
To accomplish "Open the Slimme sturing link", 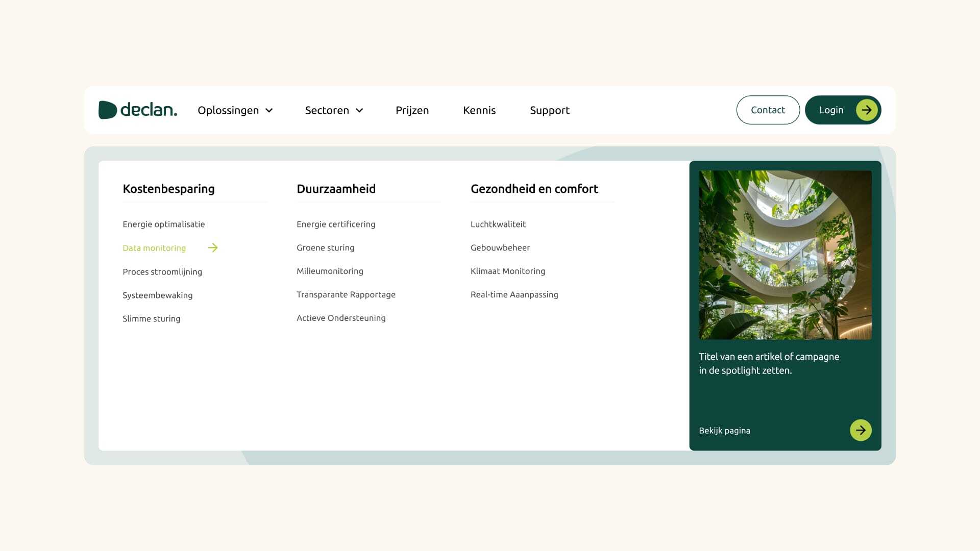I will click(151, 318).
